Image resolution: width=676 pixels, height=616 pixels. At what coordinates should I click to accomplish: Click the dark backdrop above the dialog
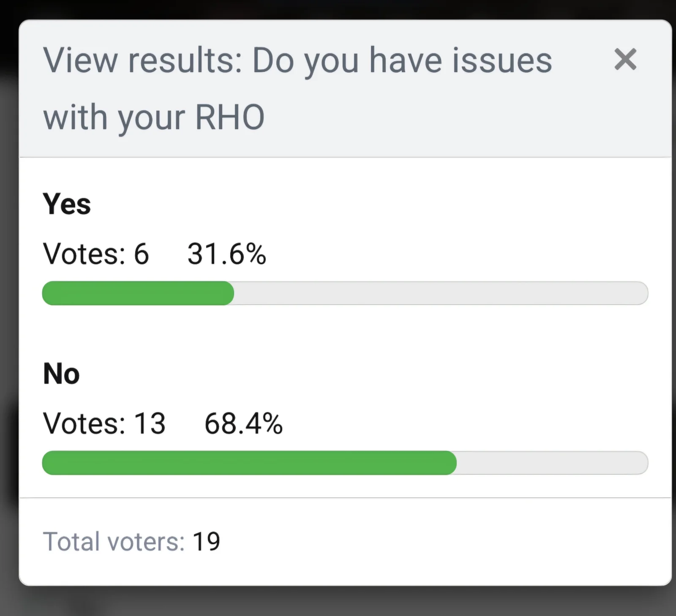point(338,8)
